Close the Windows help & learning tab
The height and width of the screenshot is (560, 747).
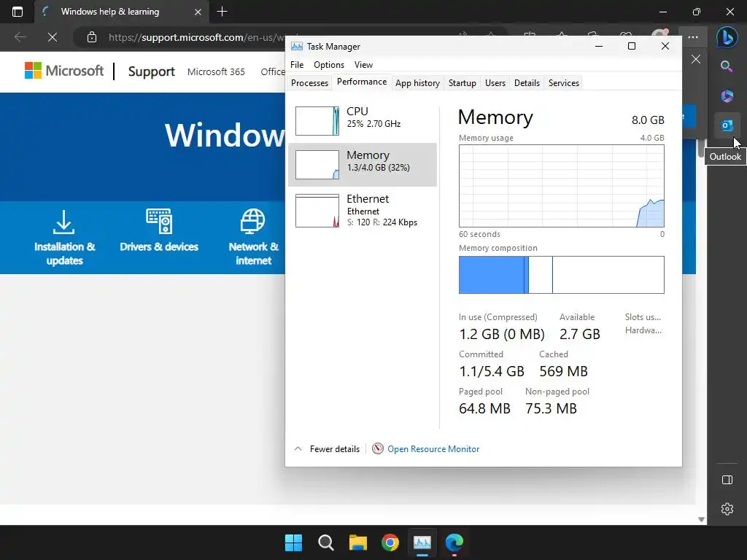coord(198,12)
